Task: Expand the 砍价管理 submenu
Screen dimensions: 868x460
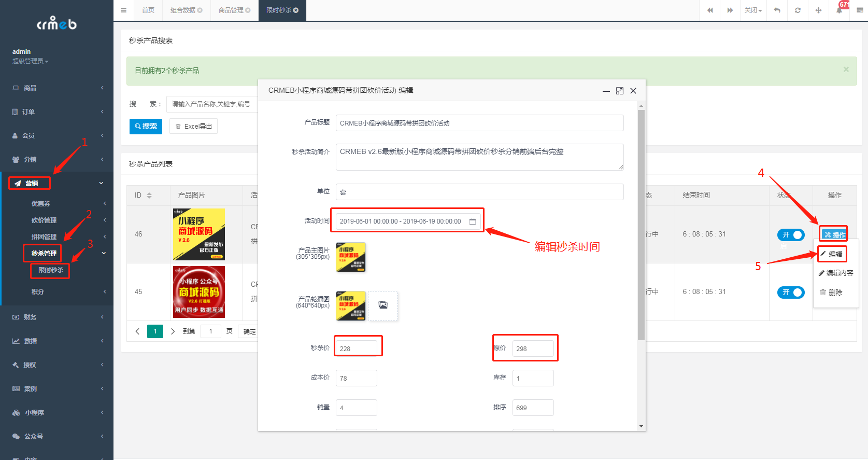Action: [x=58, y=220]
